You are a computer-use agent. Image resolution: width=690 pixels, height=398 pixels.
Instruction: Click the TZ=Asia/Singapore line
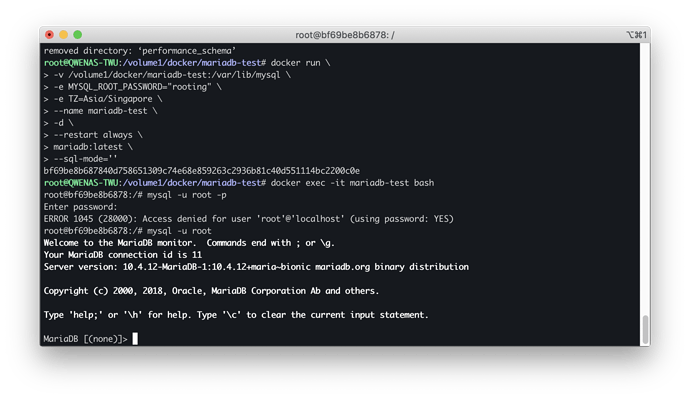tap(103, 99)
